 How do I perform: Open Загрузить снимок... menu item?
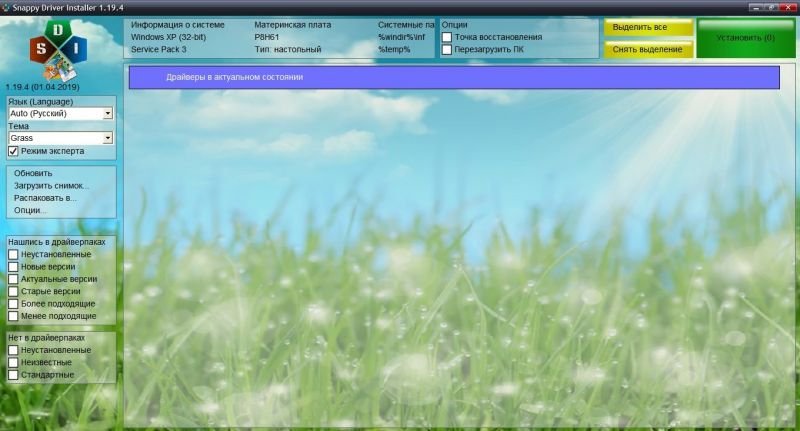tap(51, 185)
